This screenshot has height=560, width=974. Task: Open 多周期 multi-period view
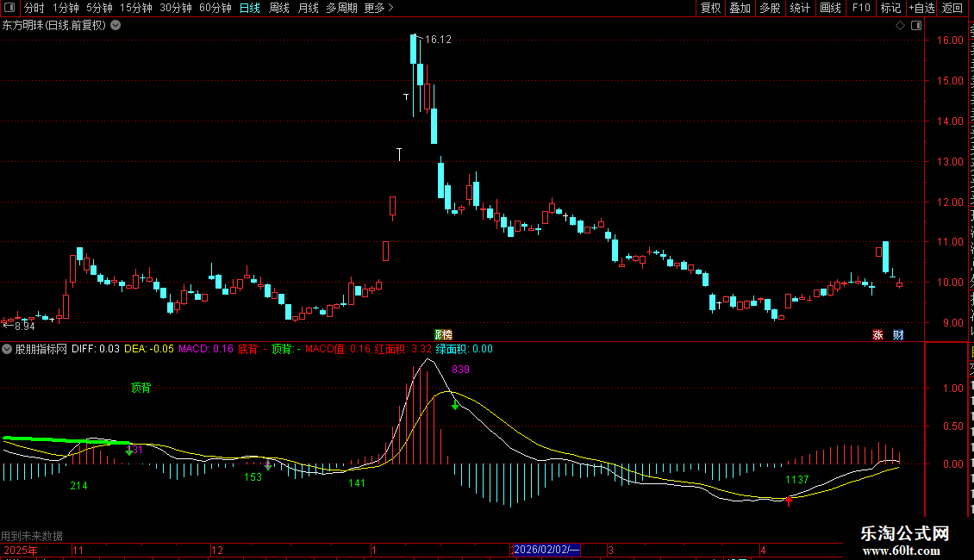(341, 8)
